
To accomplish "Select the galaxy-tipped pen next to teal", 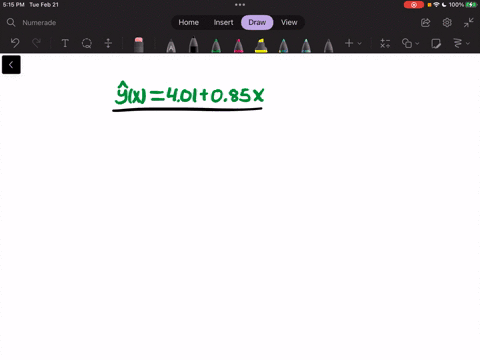I will (306, 46).
